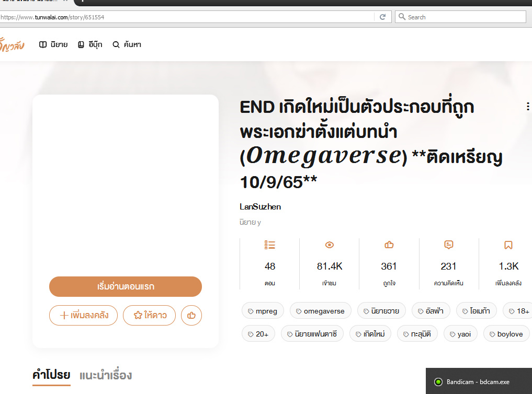
Task: Select the yaoi tag
Action: [x=460, y=334]
